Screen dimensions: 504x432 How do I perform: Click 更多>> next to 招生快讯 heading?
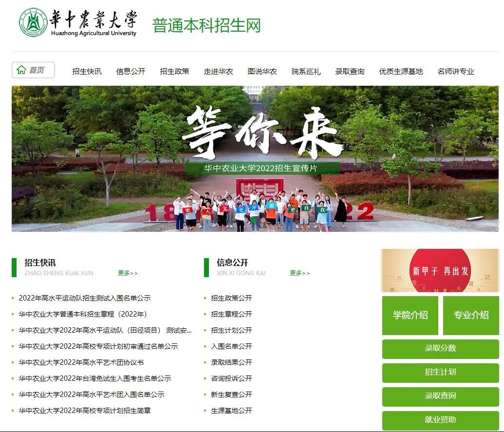click(128, 273)
